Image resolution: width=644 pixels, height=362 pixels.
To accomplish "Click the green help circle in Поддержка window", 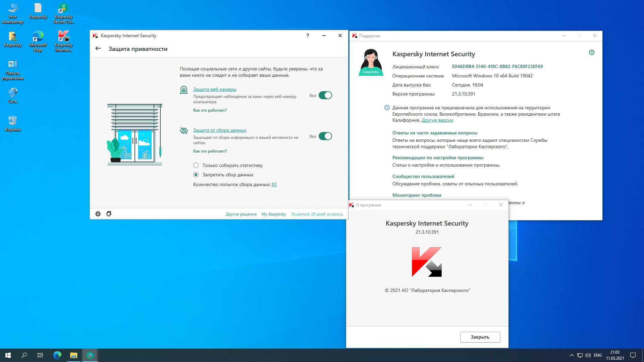I will click(592, 52).
